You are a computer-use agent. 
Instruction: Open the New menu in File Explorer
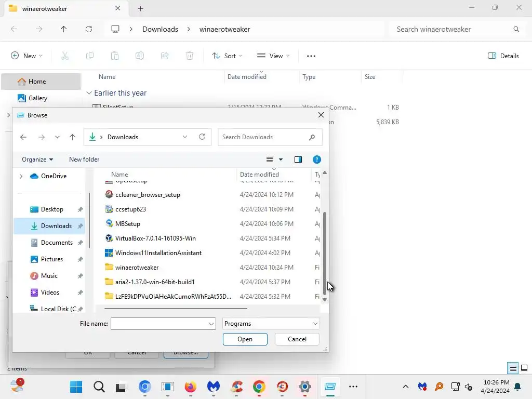27,56
